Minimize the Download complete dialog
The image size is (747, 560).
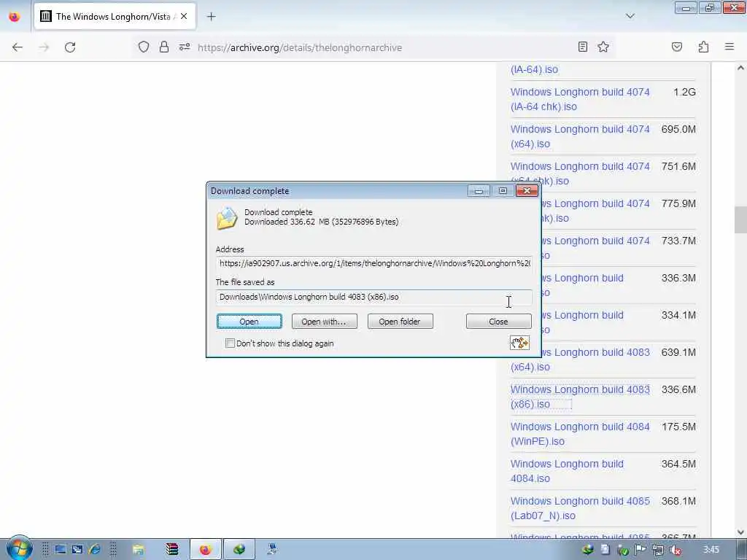tap(479, 191)
